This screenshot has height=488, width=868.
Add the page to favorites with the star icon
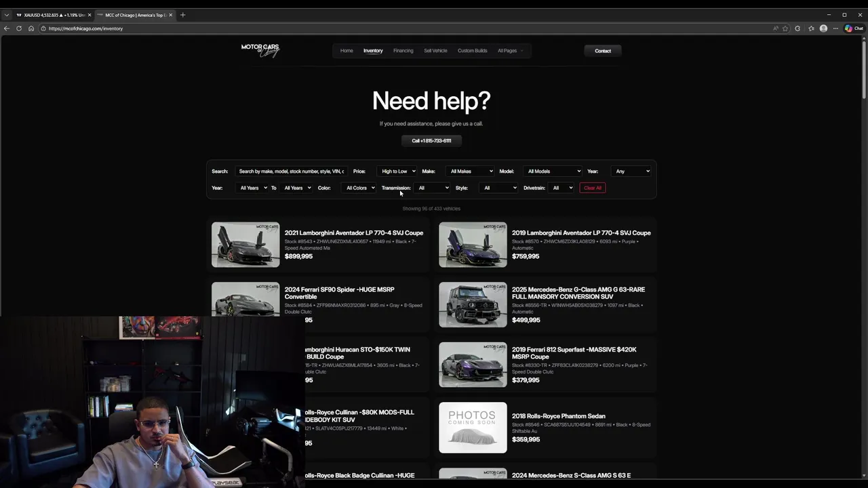point(785,28)
